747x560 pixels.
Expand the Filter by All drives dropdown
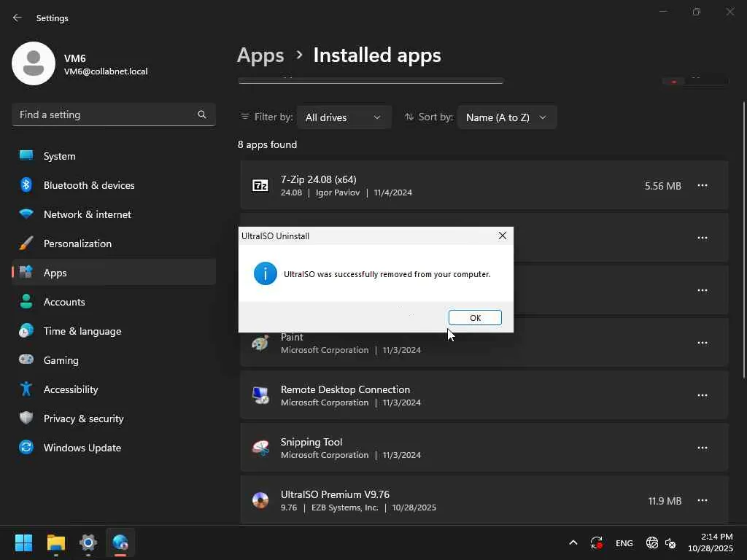click(x=343, y=117)
